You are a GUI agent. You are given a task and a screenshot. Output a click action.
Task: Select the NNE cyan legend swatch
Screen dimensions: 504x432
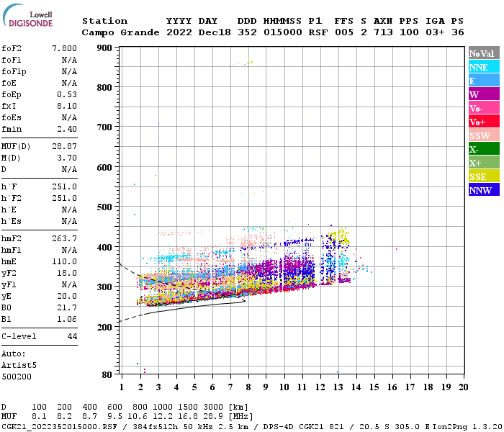(484, 67)
